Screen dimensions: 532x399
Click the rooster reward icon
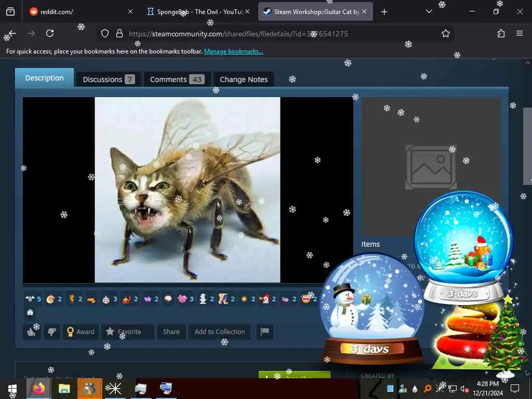click(269, 299)
